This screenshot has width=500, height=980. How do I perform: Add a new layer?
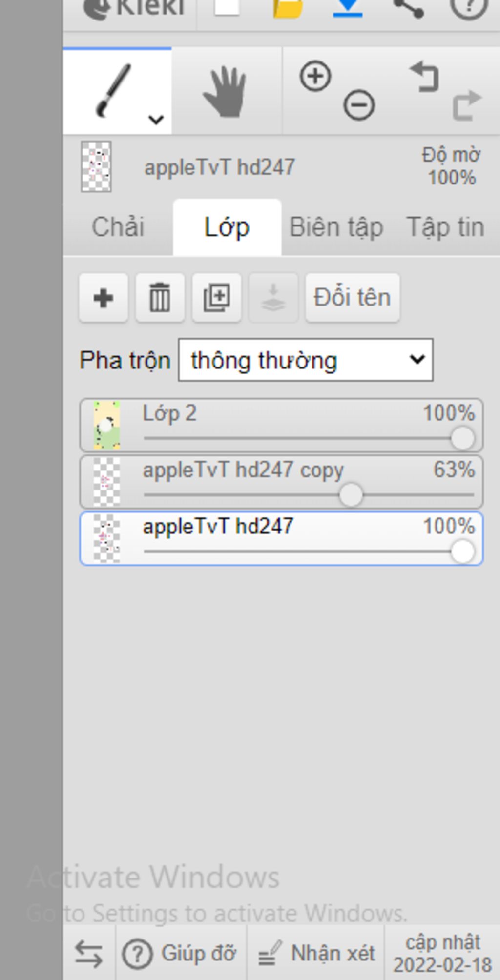(104, 298)
